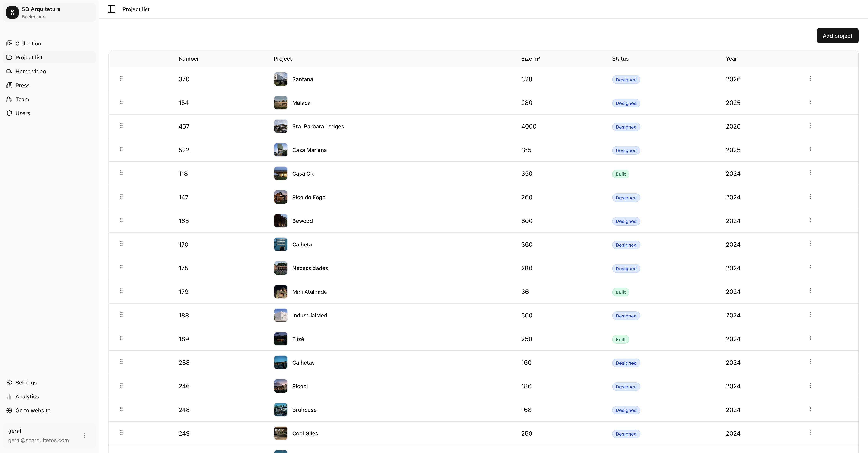The image size is (868, 453).
Task: Grab the drag handle for Santana row
Action: [x=121, y=78]
